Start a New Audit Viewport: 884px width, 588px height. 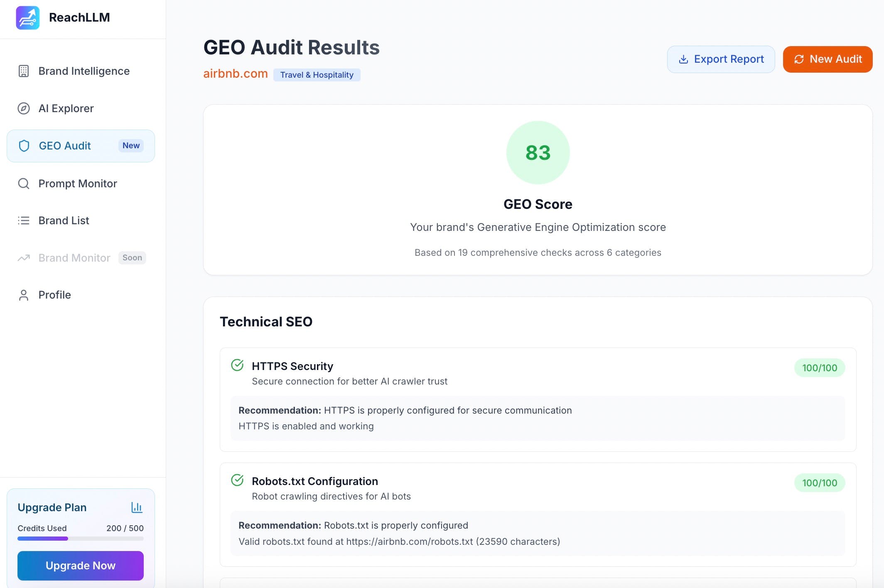point(828,59)
